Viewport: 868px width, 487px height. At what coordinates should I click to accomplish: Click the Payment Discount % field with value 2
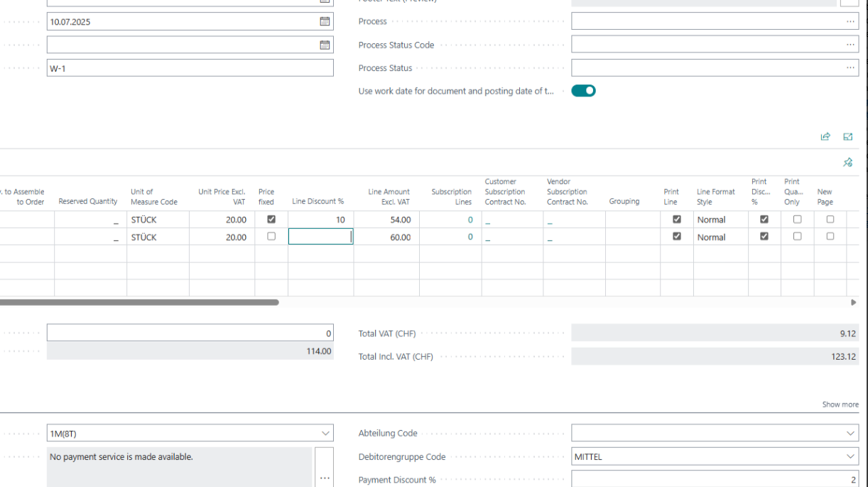(x=715, y=480)
